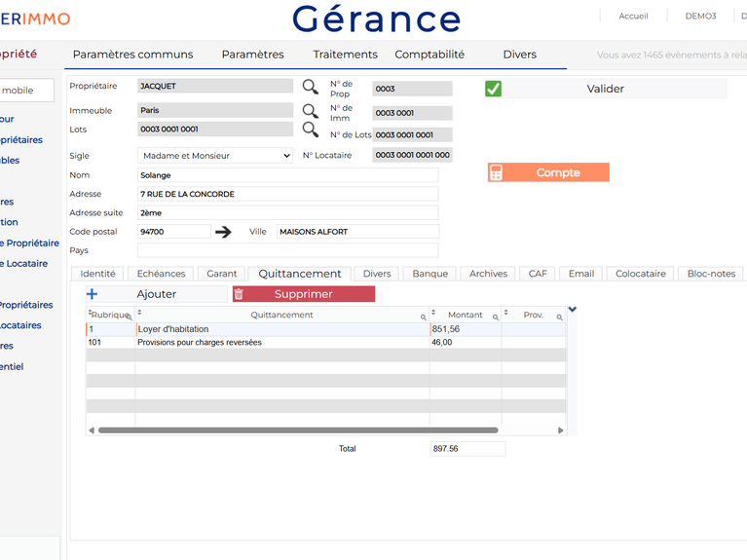This screenshot has width=747, height=560.
Task: Click the search icon in Prov. column header
Action: coord(560,317)
